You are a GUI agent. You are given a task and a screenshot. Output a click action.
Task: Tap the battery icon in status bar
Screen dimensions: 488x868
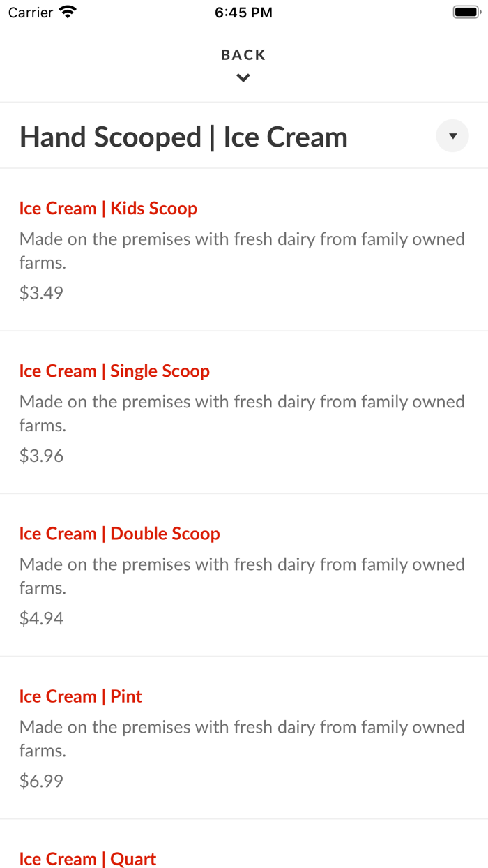pyautogui.click(x=466, y=12)
